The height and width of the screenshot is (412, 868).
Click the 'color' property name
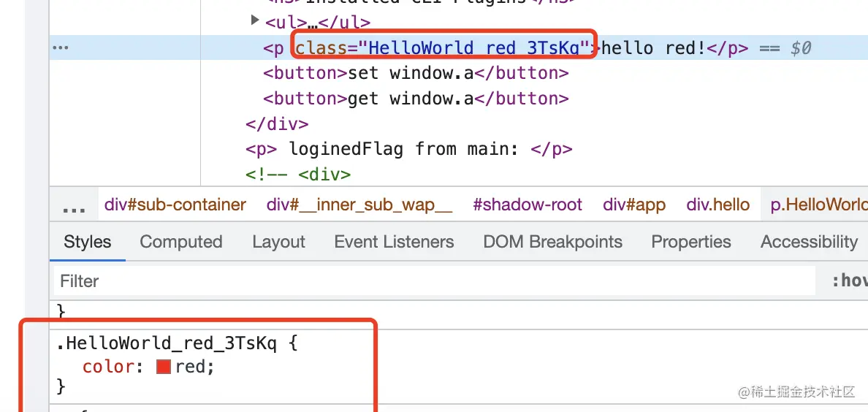[x=108, y=367]
